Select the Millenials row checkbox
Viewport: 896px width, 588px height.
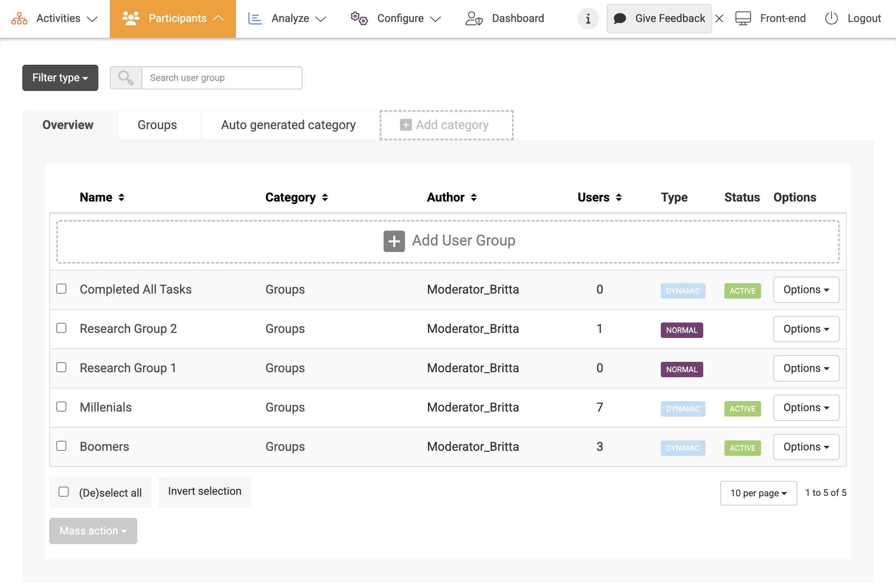click(x=61, y=407)
